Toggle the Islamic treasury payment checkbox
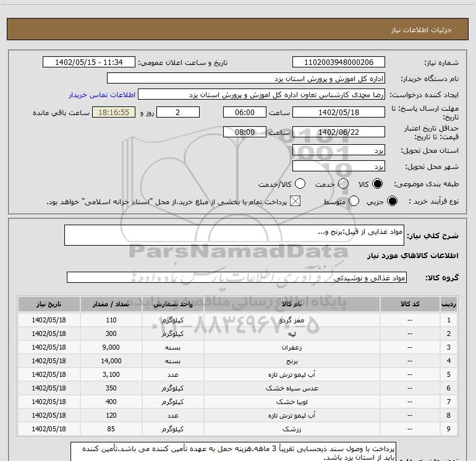476x461 pixels. 295,201
